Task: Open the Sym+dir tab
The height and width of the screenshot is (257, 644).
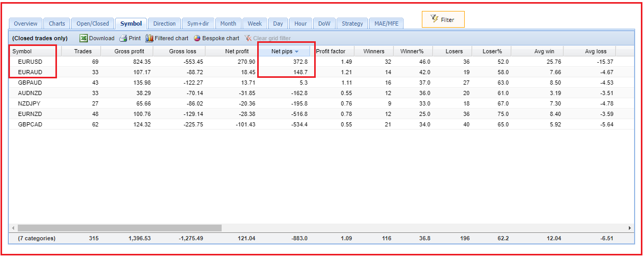Action: [198, 24]
